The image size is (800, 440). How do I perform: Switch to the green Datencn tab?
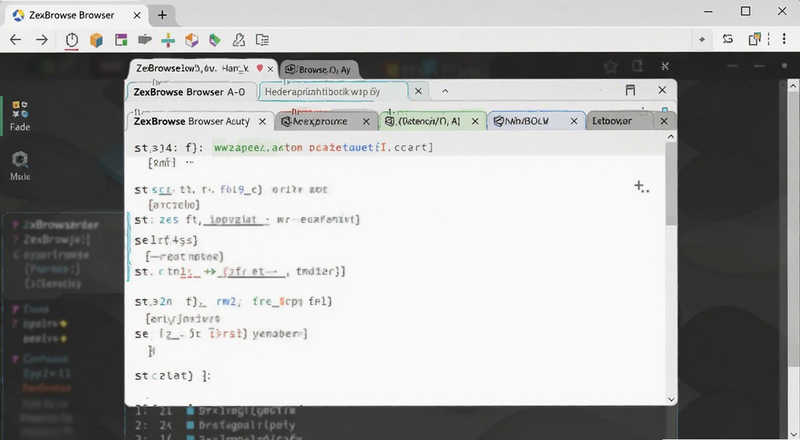(x=432, y=121)
